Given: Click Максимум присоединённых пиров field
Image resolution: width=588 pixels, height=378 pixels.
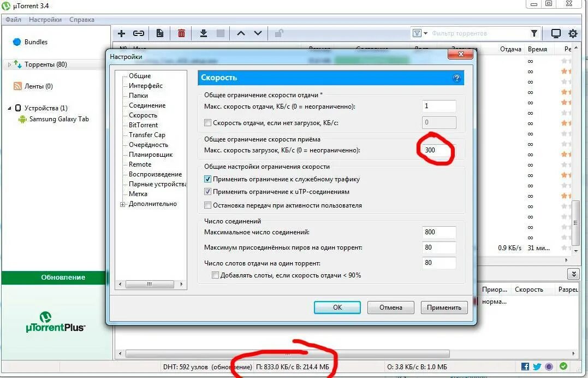Looking at the screenshot, I should pos(439,247).
